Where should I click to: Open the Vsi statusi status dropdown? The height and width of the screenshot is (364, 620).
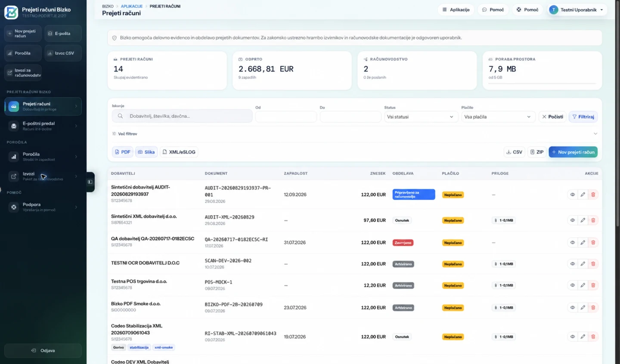pyautogui.click(x=420, y=117)
